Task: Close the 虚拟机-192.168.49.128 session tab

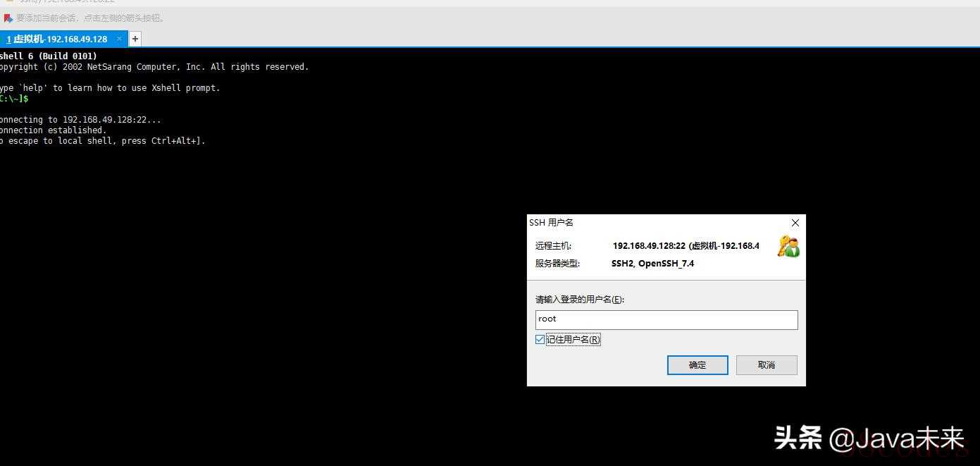Action: (119, 39)
